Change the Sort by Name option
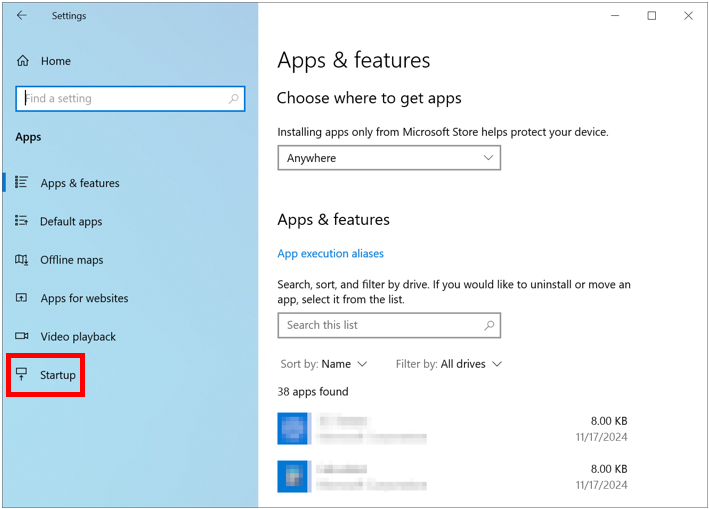Image resolution: width=709 pixels, height=509 pixels. pyautogui.click(x=324, y=364)
